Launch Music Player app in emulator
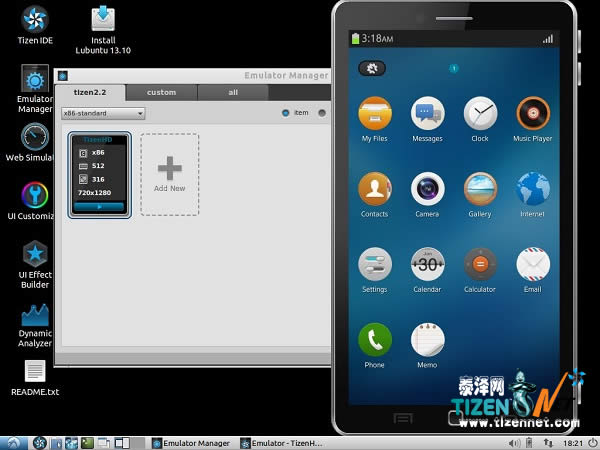600x450 pixels. pyautogui.click(x=533, y=120)
